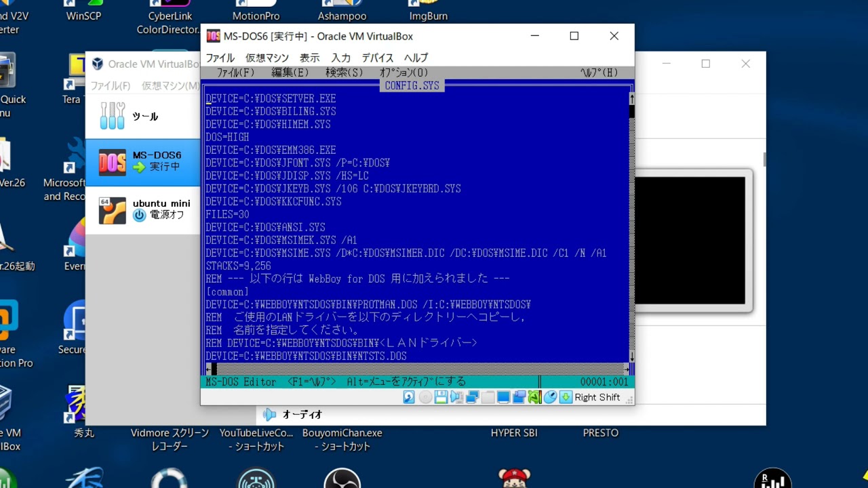Minimize the MS-DOS6 VM window
The width and height of the screenshot is (868, 488).
(534, 36)
